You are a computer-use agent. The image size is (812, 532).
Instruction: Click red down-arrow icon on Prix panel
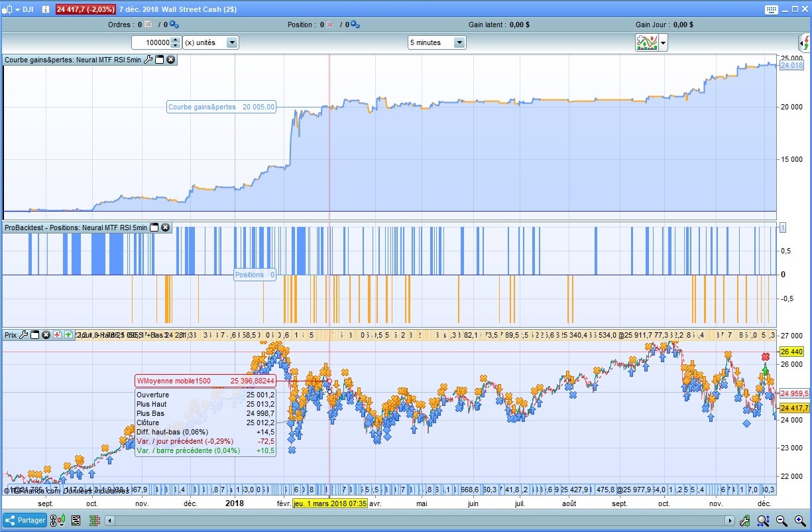(x=57, y=335)
